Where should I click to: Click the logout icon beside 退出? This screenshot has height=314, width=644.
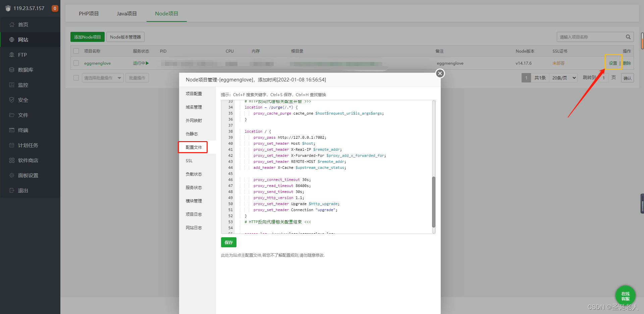[12, 190]
